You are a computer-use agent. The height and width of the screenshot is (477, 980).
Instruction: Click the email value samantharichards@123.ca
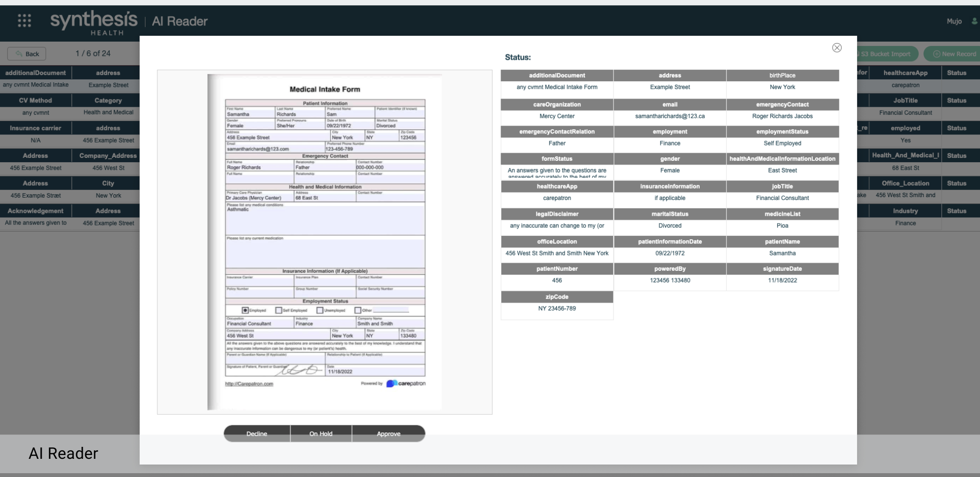[670, 116]
